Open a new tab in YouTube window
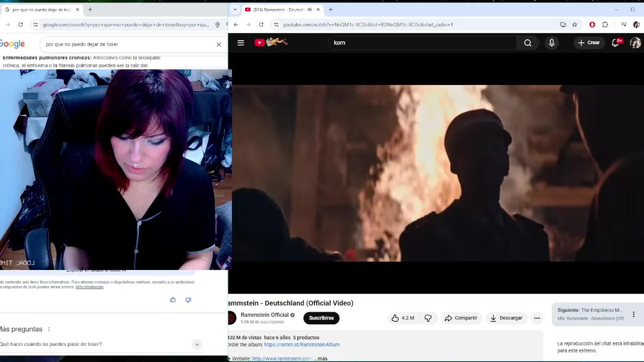 tap(331, 10)
